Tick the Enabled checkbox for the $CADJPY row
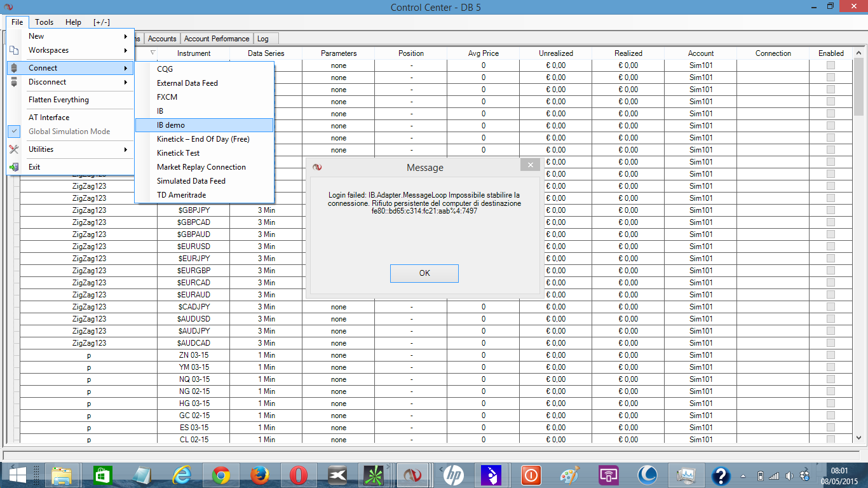The width and height of the screenshot is (868, 488). (x=831, y=307)
